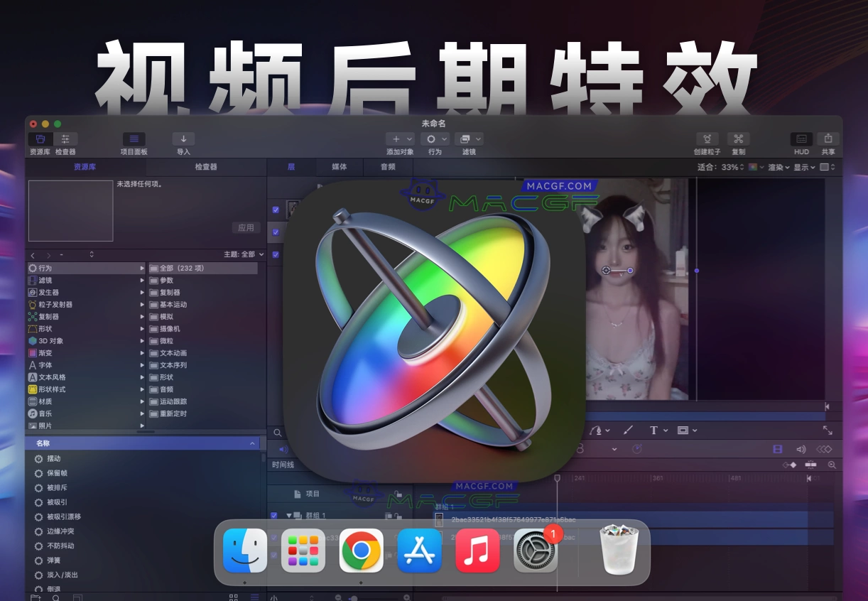Go back with the Library left arrow
Viewport: 868px width, 601px height.
coord(33,254)
